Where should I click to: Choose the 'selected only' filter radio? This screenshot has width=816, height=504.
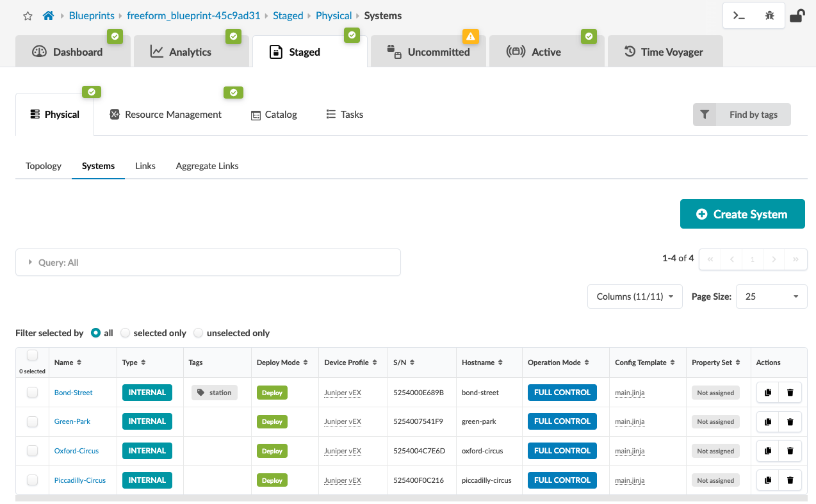coord(126,333)
